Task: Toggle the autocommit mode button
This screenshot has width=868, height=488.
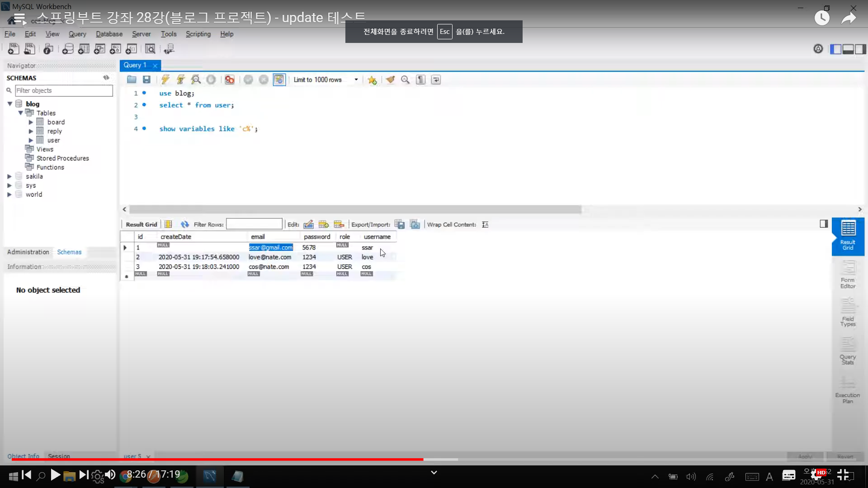Action: [279, 80]
